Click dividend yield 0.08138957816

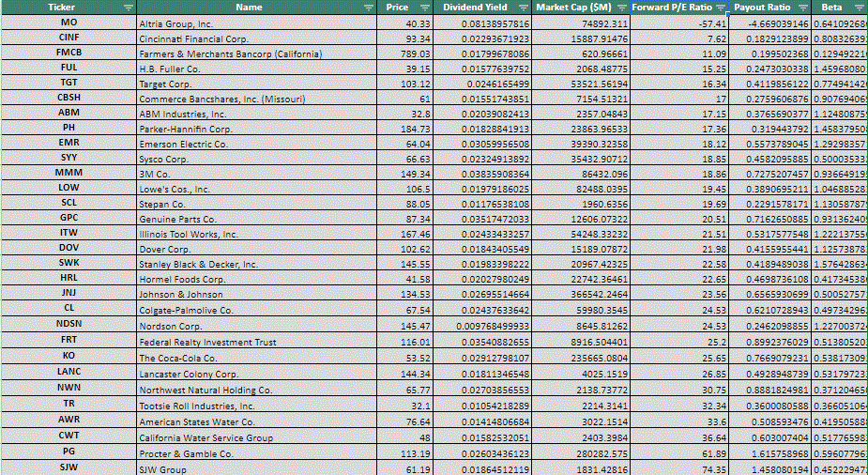click(x=482, y=23)
